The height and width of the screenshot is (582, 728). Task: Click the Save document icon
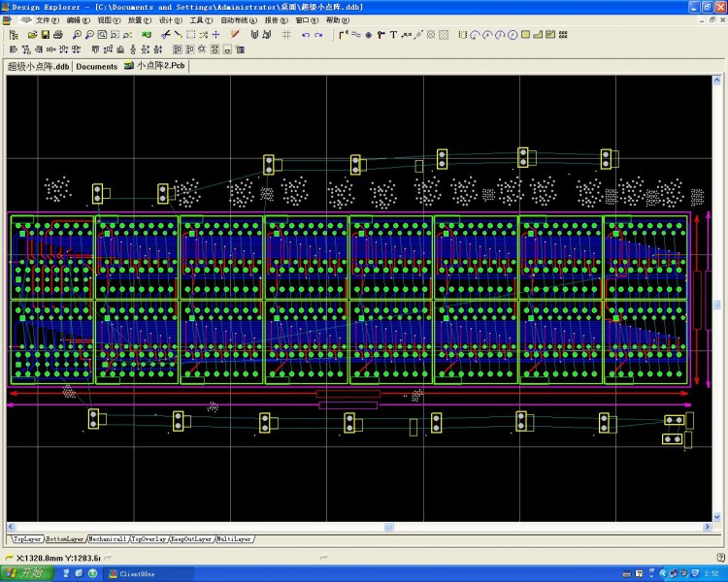tap(45, 35)
